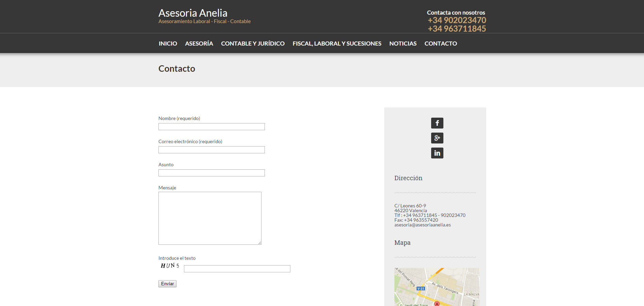Open the LinkedIn social icon
The height and width of the screenshot is (306, 644).
tap(437, 153)
